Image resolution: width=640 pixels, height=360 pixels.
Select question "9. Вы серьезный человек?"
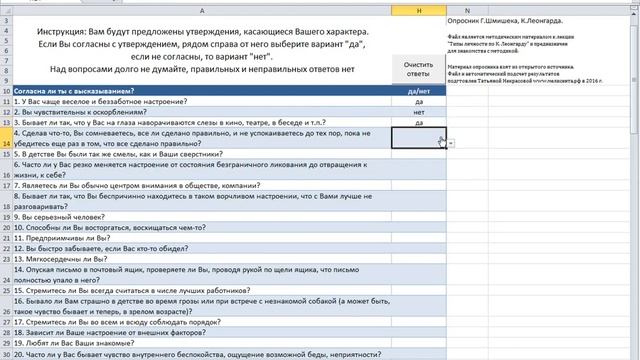tap(202, 217)
